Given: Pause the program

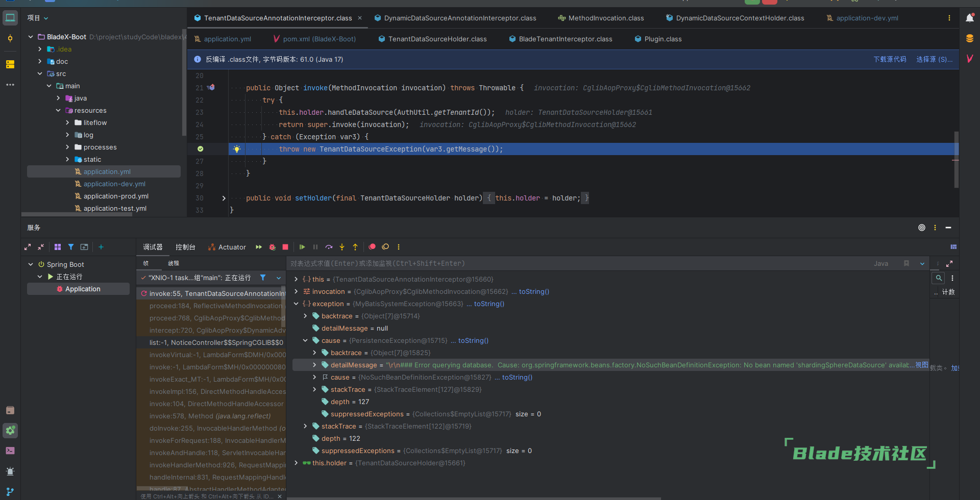Looking at the screenshot, I should point(315,247).
